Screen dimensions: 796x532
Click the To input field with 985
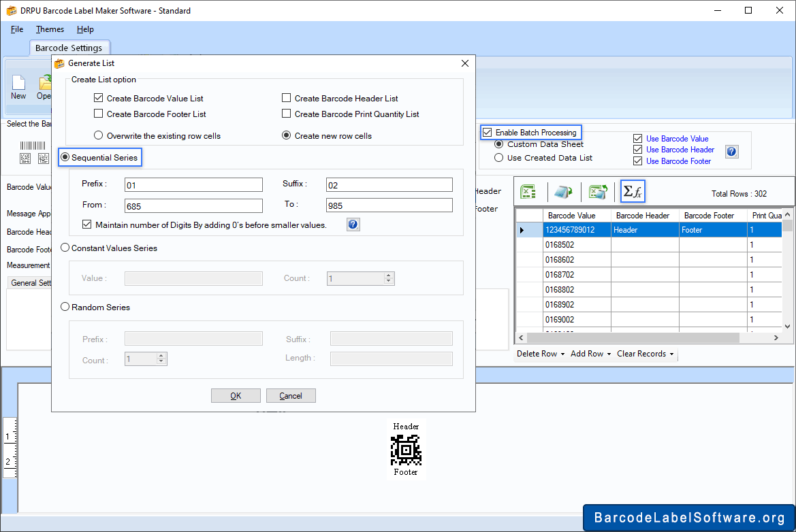coord(389,205)
